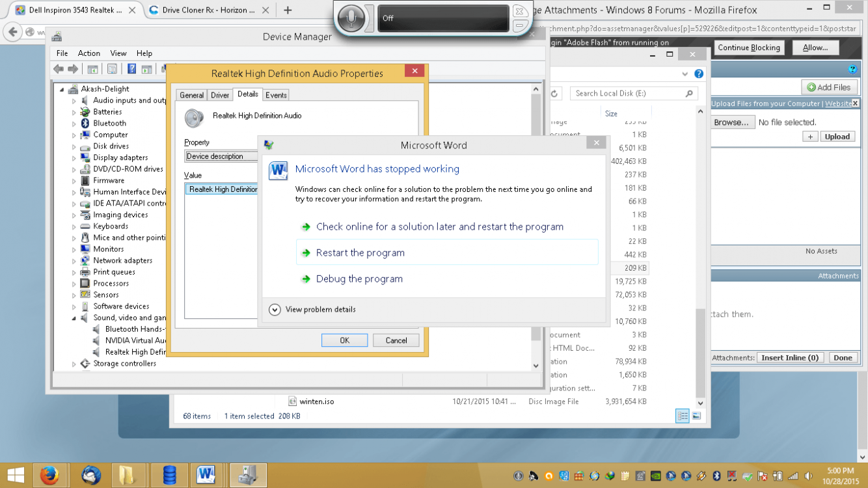The height and width of the screenshot is (488, 868).
Task: Click the Search Local Disk (E:) field
Action: [631, 93]
